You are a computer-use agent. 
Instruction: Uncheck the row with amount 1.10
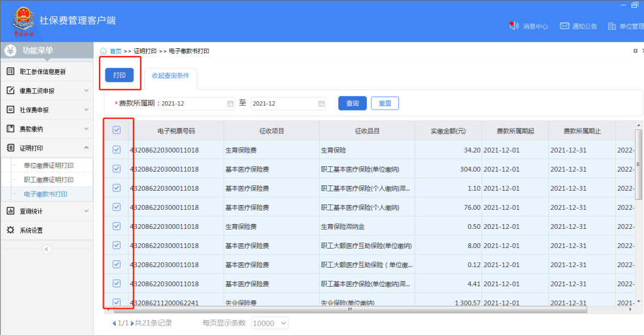click(x=117, y=188)
